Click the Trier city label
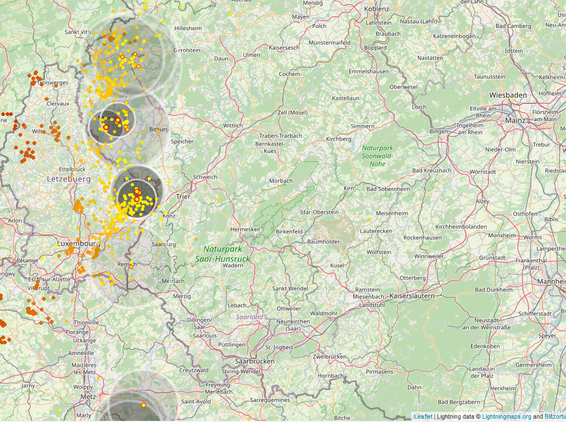Viewport: 566px width, 422px height. point(183,197)
